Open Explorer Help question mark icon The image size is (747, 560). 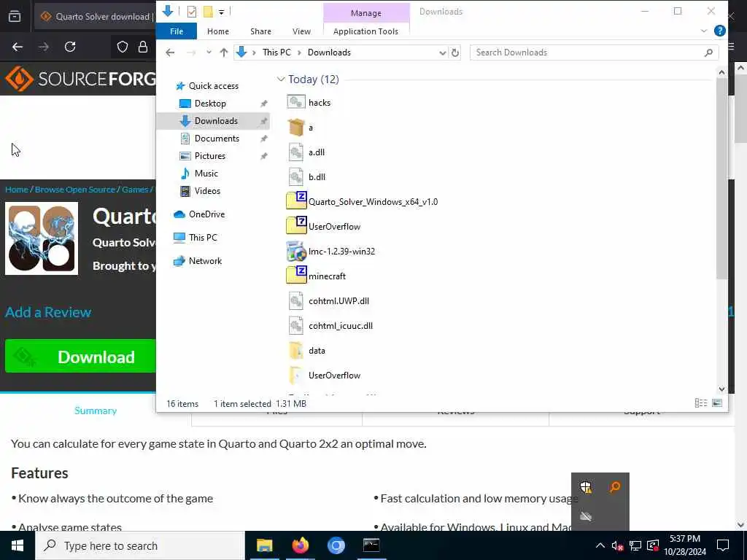[x=720, y=31]
